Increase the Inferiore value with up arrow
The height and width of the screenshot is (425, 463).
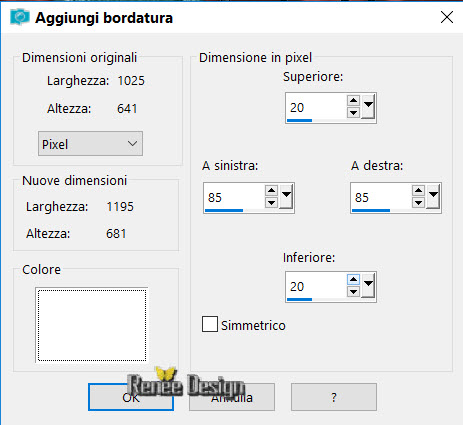click(353, 279)
